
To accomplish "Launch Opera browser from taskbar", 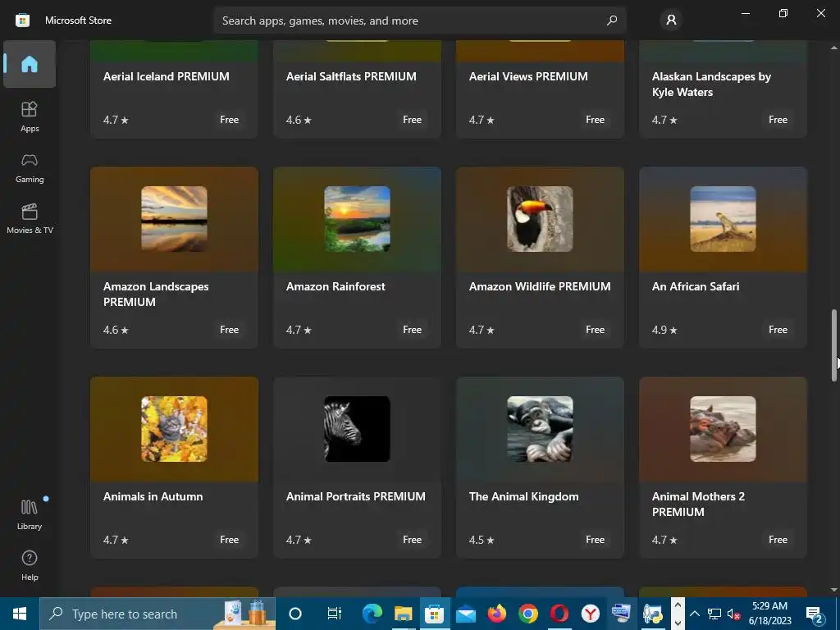I will point(559,614).
